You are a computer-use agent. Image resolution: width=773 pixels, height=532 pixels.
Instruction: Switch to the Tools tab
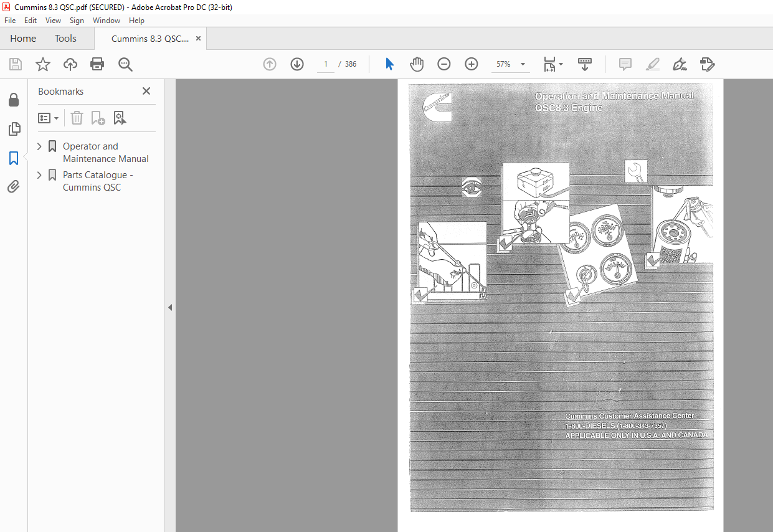(x=65, y=39)
